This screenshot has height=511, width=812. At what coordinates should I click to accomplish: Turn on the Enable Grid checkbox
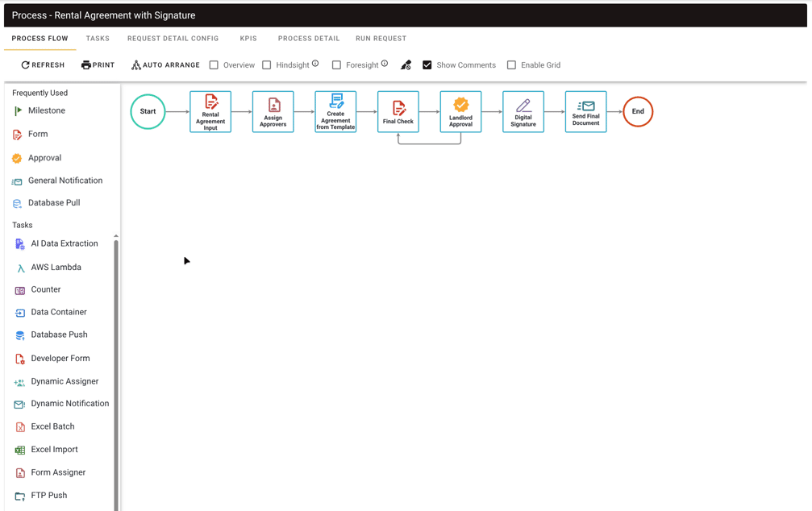511,65
